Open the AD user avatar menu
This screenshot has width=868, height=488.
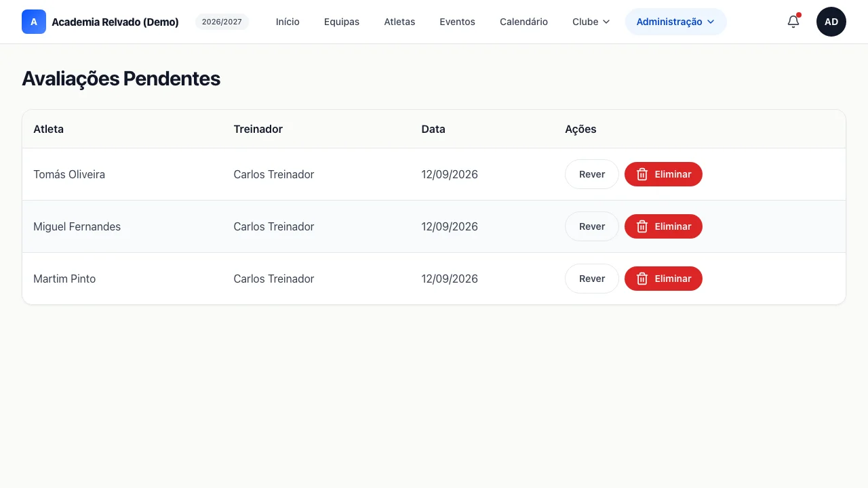[x=831, y=22]
